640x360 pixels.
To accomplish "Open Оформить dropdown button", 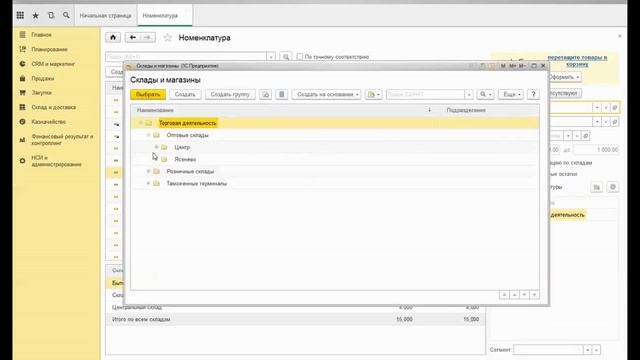I will (x=564, y=77).
